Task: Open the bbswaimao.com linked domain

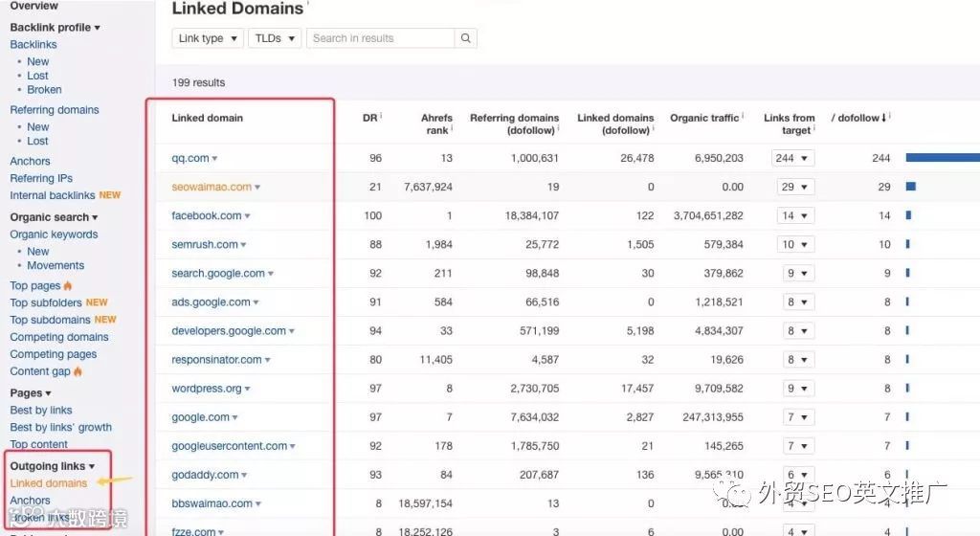Action: (x=212, y=502)
